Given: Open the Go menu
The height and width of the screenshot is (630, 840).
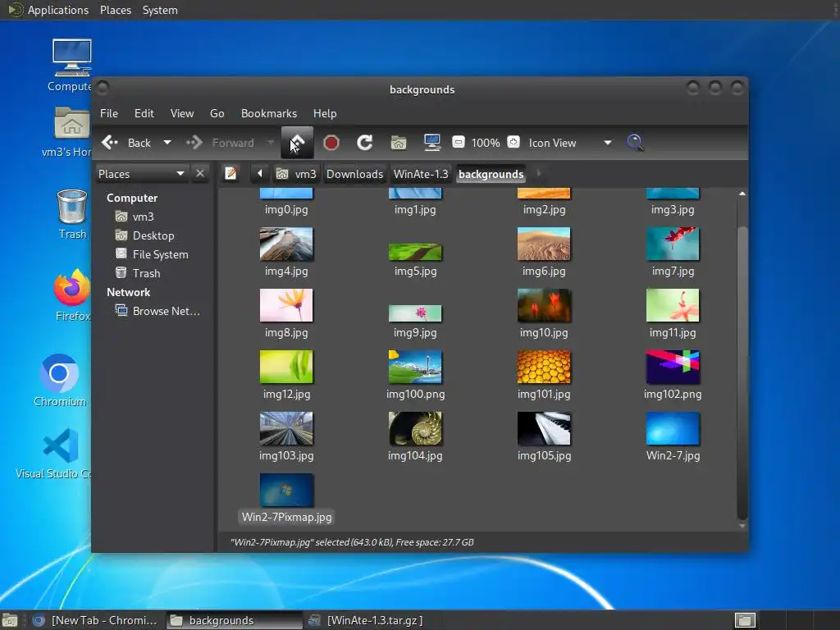Looking at the screenshot, I should point(217,113).
